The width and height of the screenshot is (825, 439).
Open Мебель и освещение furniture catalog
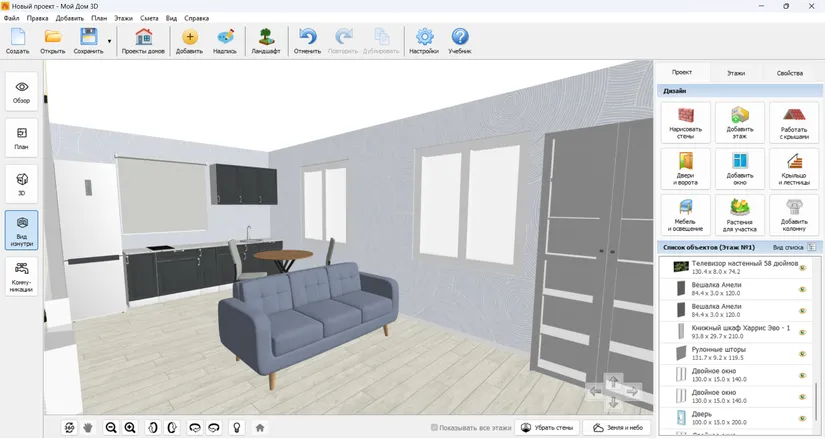[x=685, y=215]
